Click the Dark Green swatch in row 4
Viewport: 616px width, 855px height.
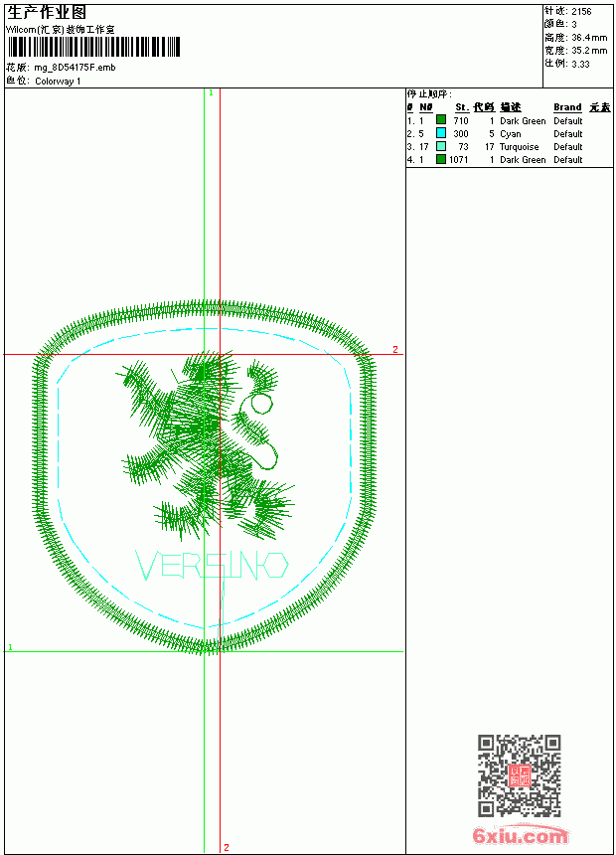pyautogui.click(x=441, y=159)
